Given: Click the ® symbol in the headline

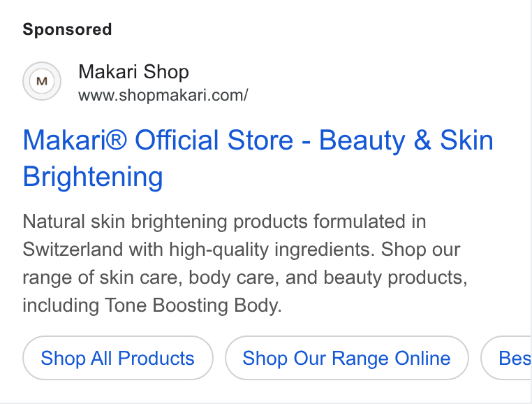Looking at the screenshot, I should (117, 140).
